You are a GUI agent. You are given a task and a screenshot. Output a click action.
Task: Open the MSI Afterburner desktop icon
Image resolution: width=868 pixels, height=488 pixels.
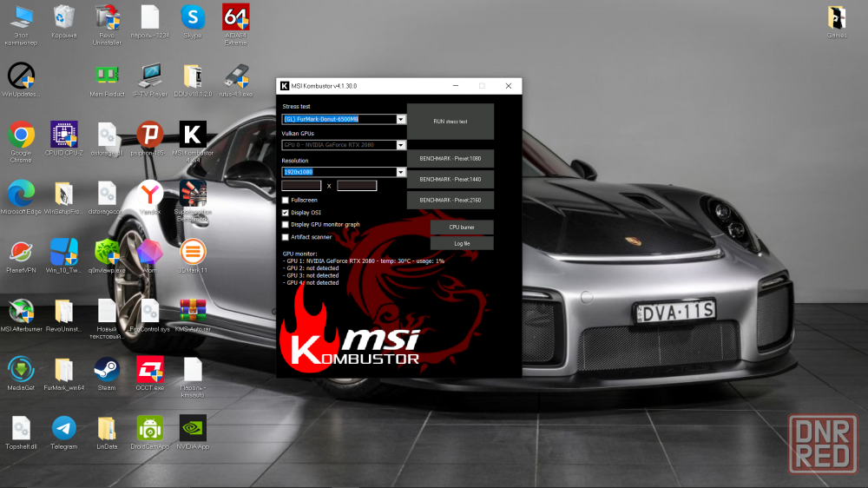point(21,311)
